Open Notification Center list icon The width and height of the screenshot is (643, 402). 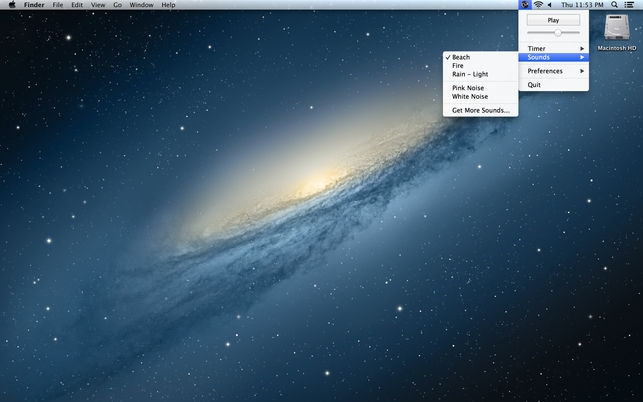point(631,5)
